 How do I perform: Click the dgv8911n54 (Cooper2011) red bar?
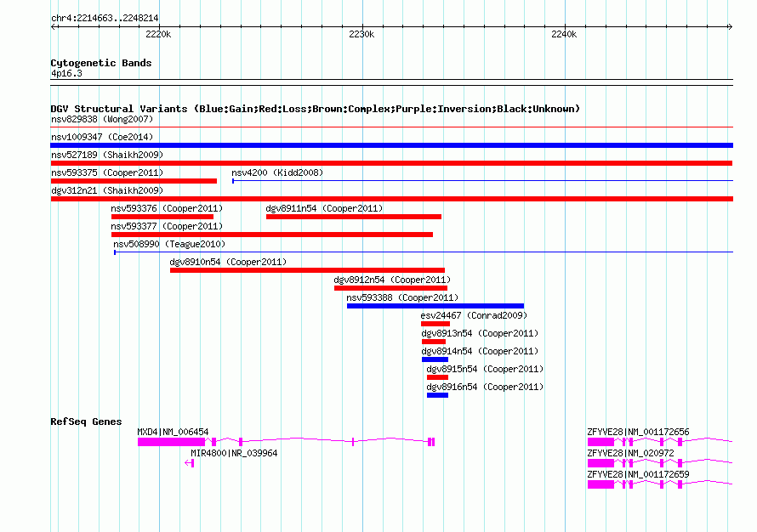point(353,217)
